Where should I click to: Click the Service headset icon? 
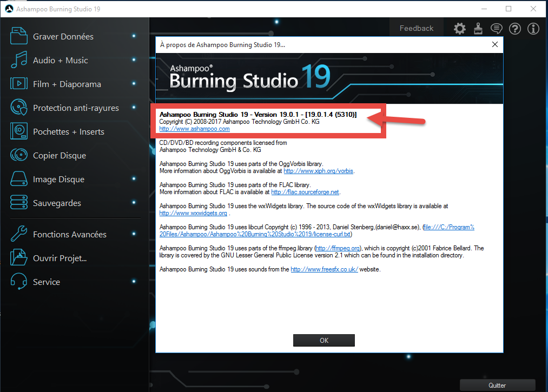(x=18, y=281)
